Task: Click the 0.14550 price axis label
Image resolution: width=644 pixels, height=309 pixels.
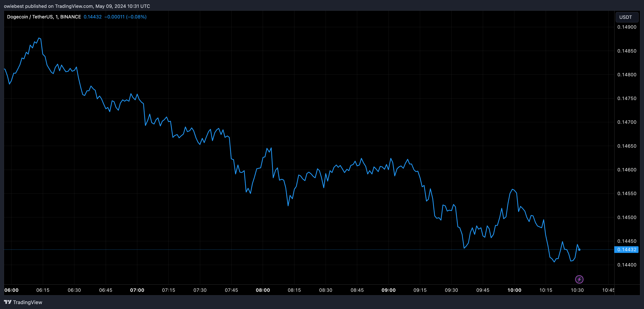Action: pos(627,193)
